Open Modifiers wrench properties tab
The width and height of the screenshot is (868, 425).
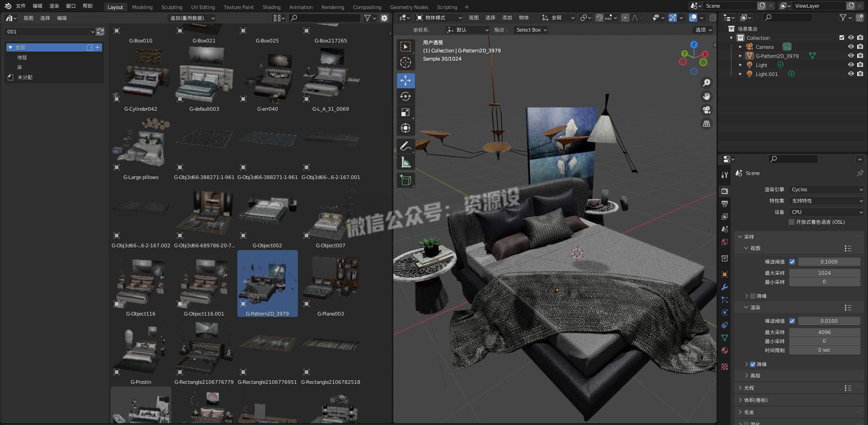[x=725, y=287]
